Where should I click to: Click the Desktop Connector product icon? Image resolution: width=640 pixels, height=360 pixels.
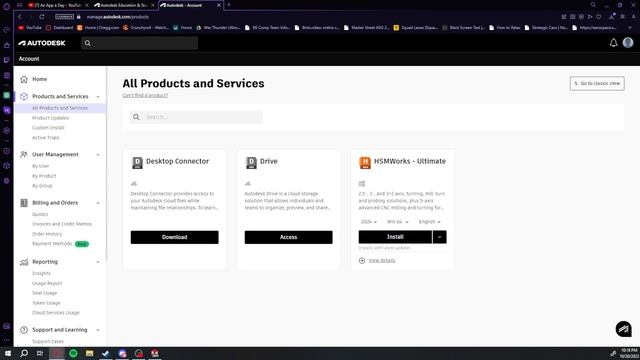(x=138, y=163)
